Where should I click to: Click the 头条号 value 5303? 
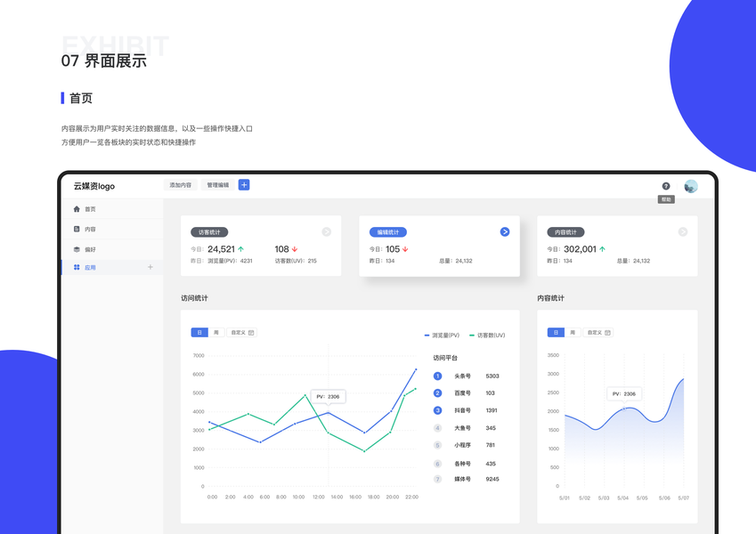[492, 376]
